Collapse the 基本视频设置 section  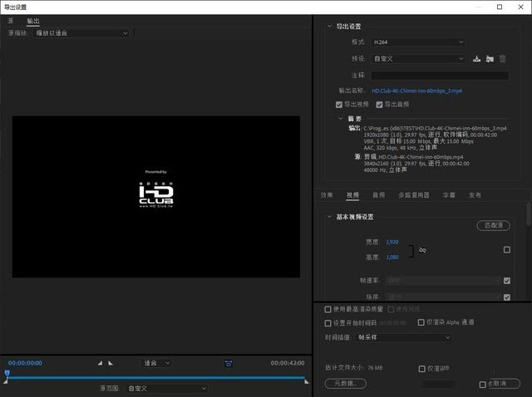pos(329,217)
